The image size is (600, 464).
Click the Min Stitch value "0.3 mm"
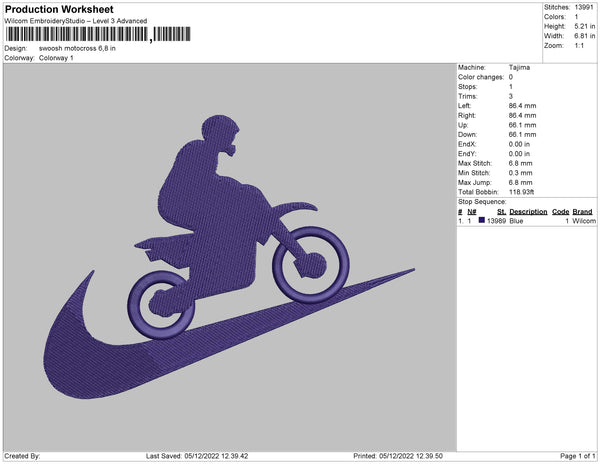tap(521, 173)
